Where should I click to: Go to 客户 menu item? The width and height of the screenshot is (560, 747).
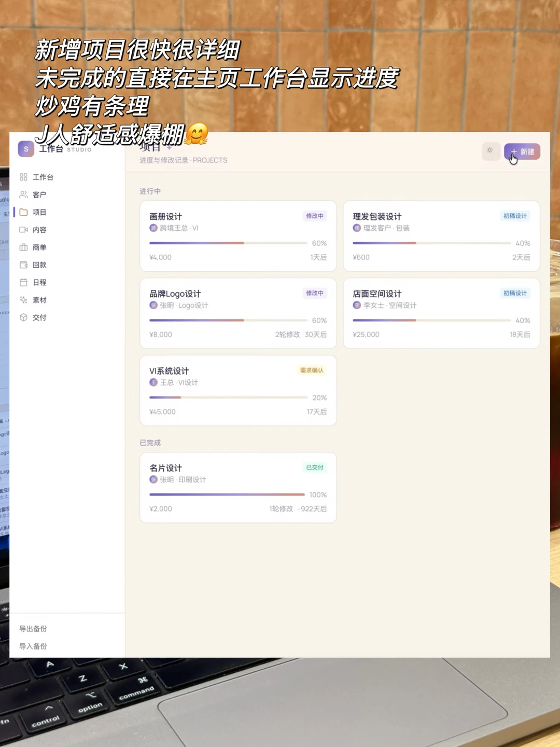coord(39,195)
